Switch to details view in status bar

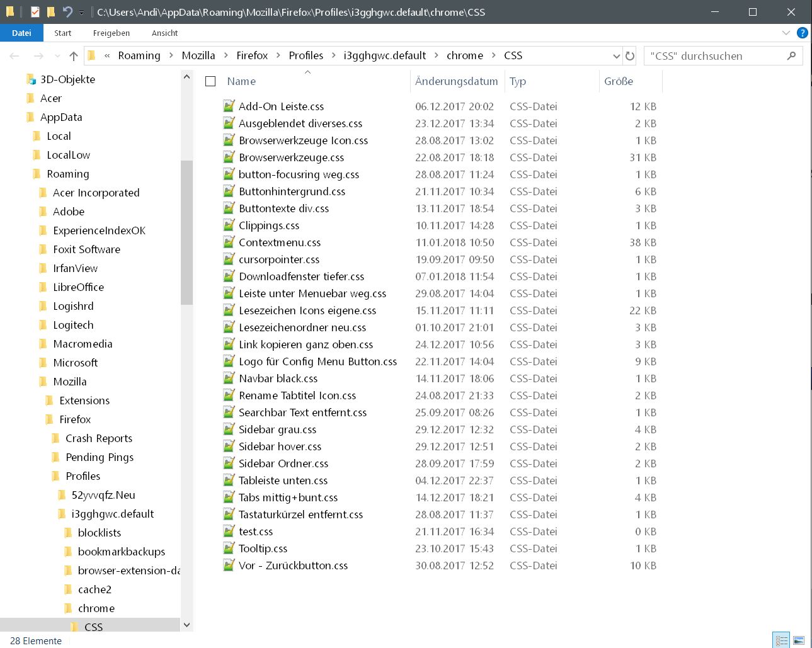[782, 640]
